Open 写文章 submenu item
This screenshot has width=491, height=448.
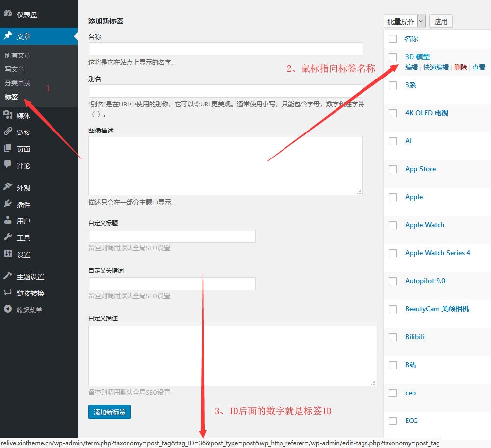(x=15, y=69)
